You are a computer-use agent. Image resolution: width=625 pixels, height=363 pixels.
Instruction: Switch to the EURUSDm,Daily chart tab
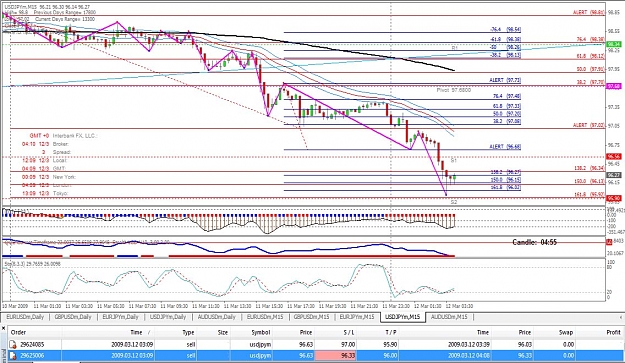[x=25, y=317]
